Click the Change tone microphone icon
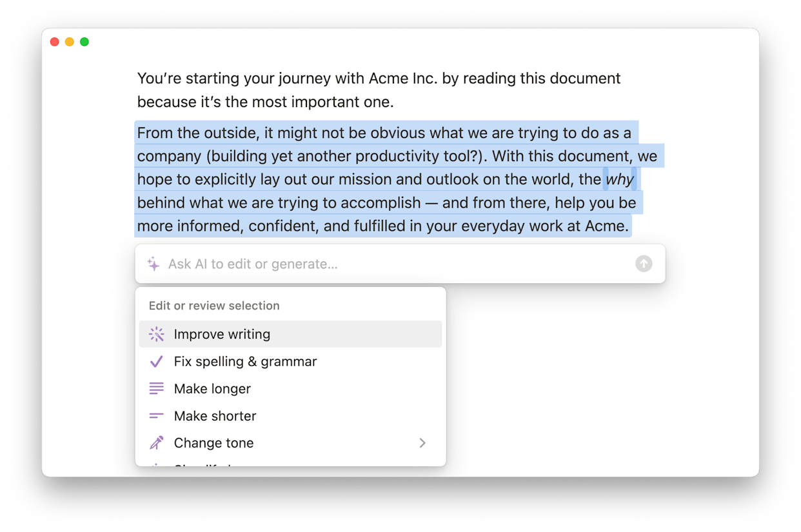The width and height of the screenshot is (801, 532). [x=156, y=443]
